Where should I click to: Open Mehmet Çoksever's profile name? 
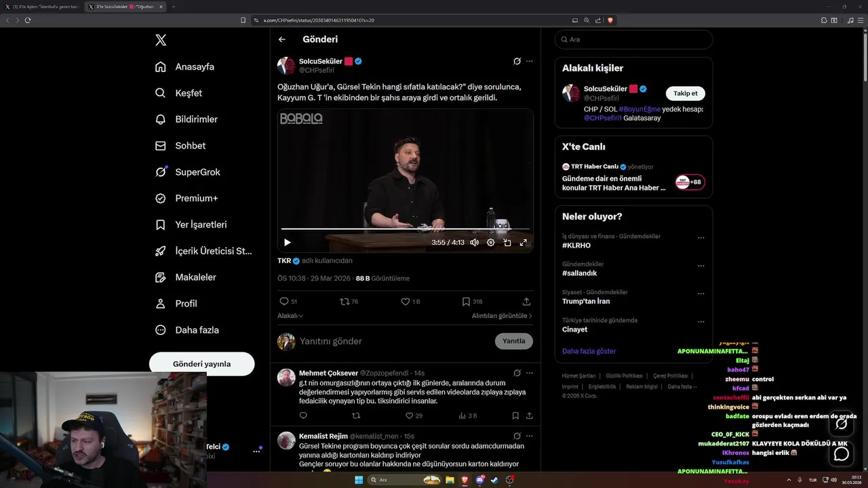[328, 373]
